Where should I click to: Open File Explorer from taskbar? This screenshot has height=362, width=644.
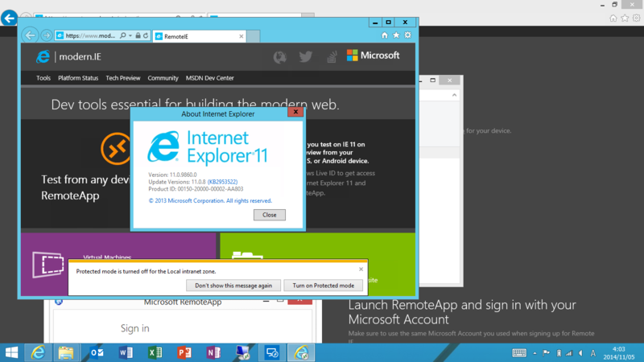tap(66, 352)
